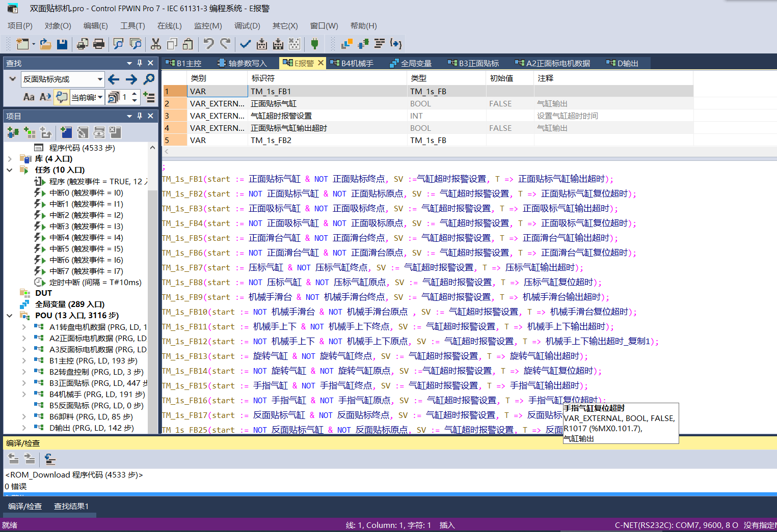777x532 pixels.
Task: Click the Print icon in toolbar
Action: pos(99,44)
